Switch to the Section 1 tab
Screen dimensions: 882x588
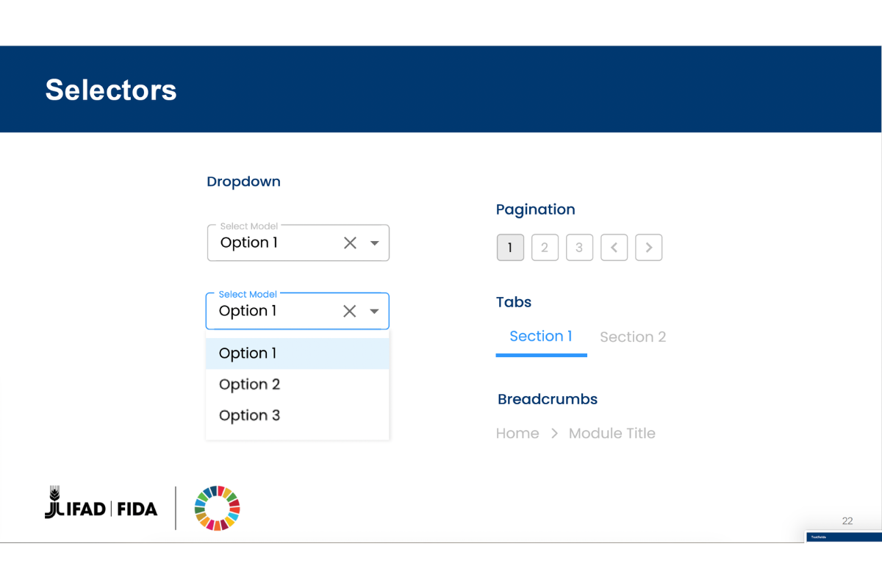[541, 337]
